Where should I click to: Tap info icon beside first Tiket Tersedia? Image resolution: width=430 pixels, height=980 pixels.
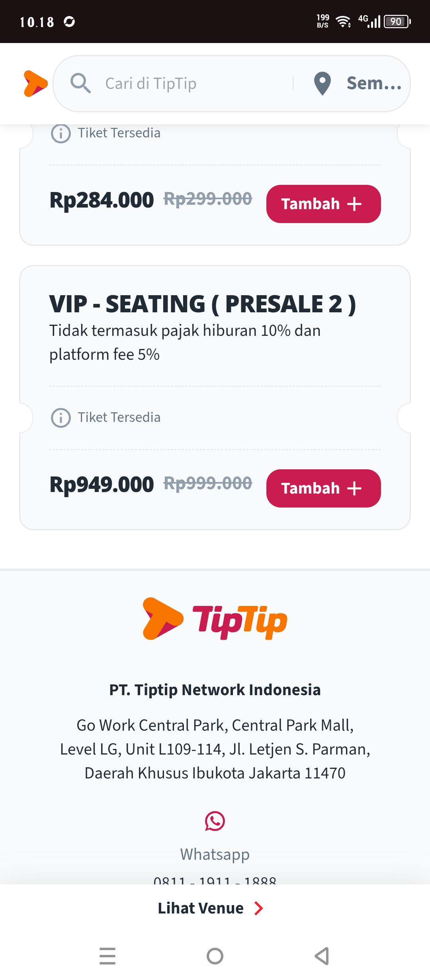point(61,133)
